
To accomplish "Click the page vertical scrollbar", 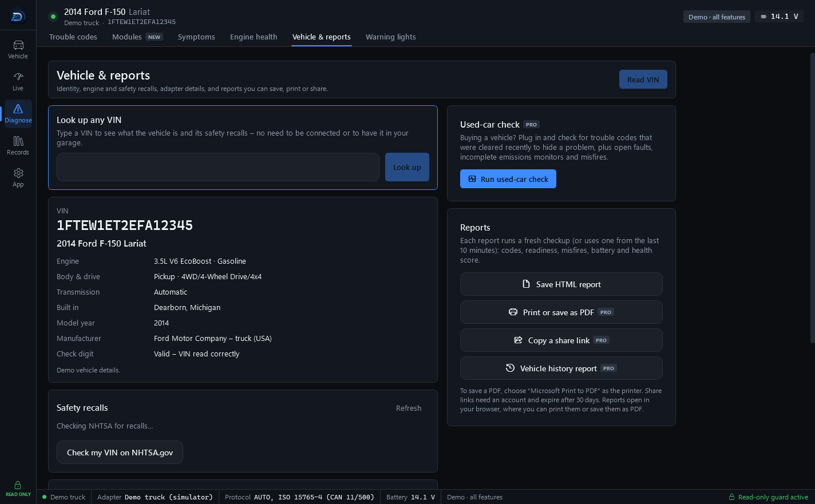I will pyautogui.click(x=812, y=198).
